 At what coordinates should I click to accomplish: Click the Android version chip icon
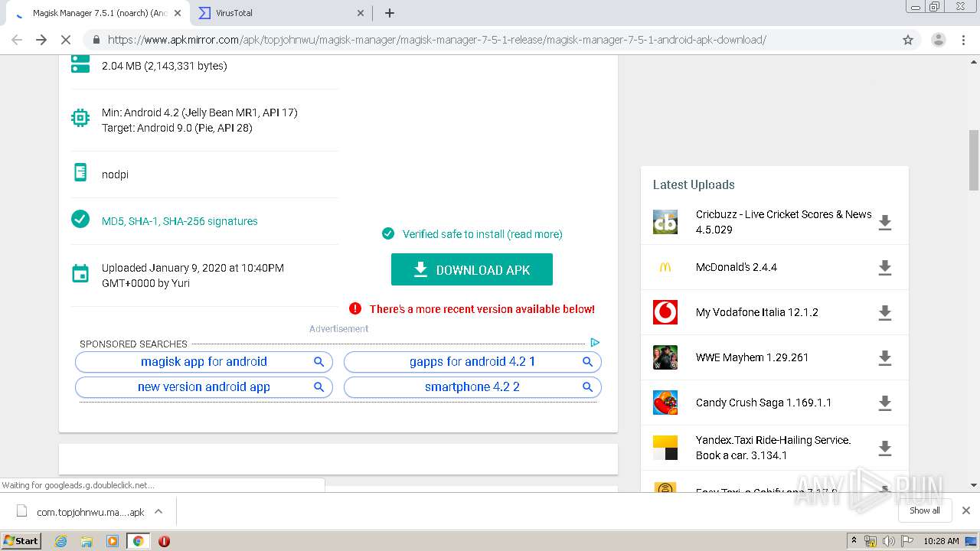coord(80,119)
